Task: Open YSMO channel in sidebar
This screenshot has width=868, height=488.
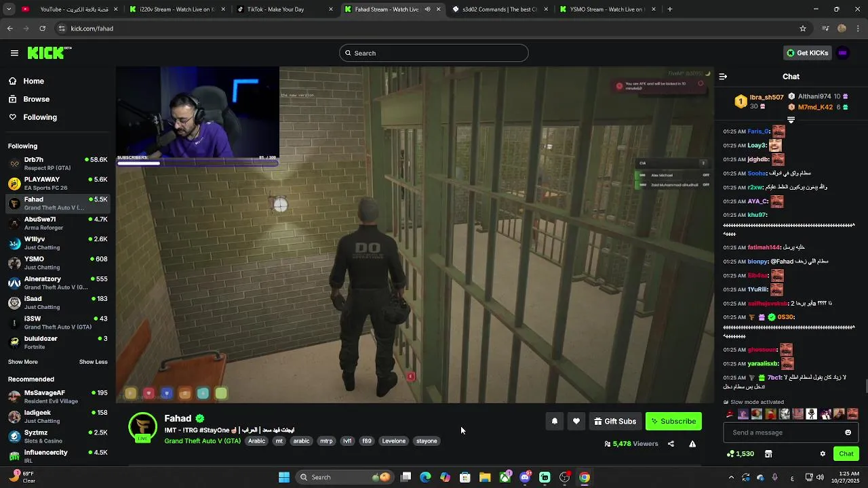Action: click(58, 262)
